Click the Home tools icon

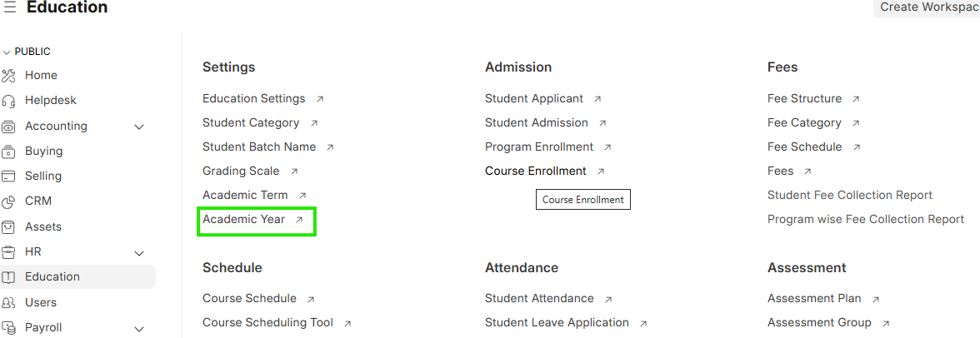coord(9,76)
